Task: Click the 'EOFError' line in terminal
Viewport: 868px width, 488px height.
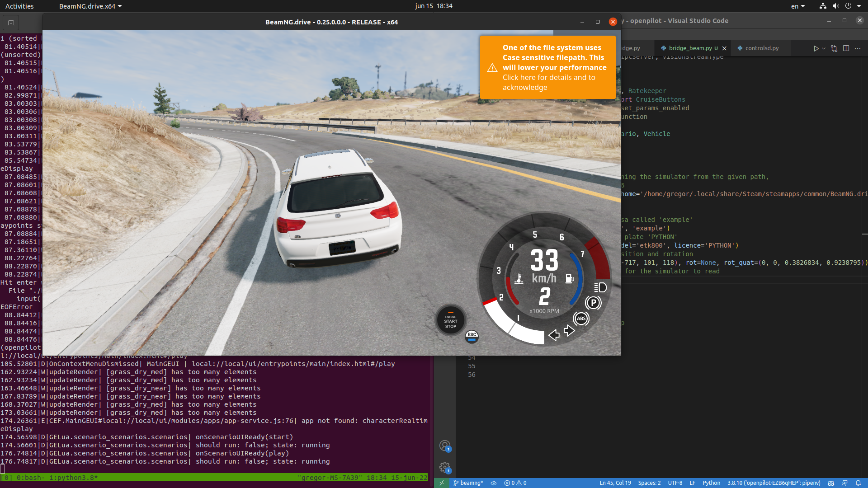Action: click(x=17, y=307)
